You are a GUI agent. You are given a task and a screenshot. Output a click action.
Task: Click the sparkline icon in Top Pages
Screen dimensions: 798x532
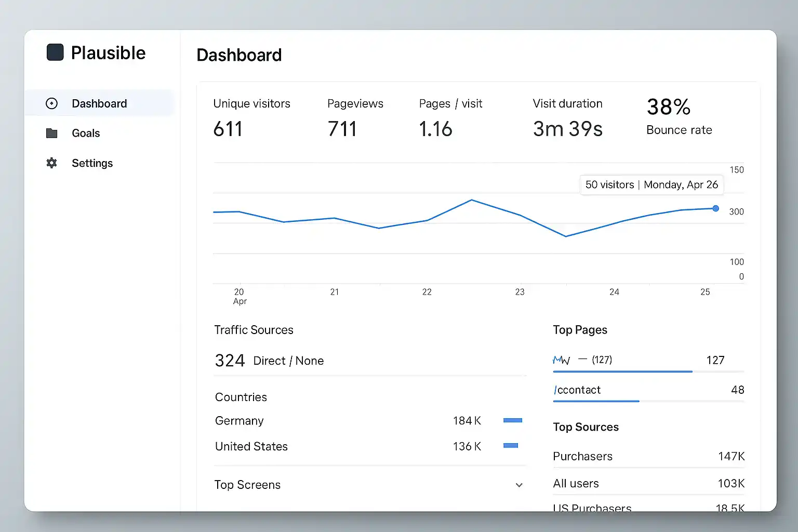[x=562, y=360]
